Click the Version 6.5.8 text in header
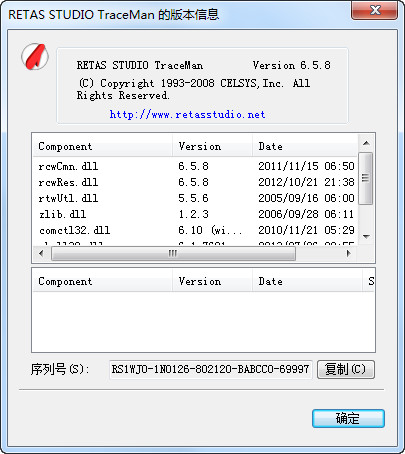 (x=292, y=65)
